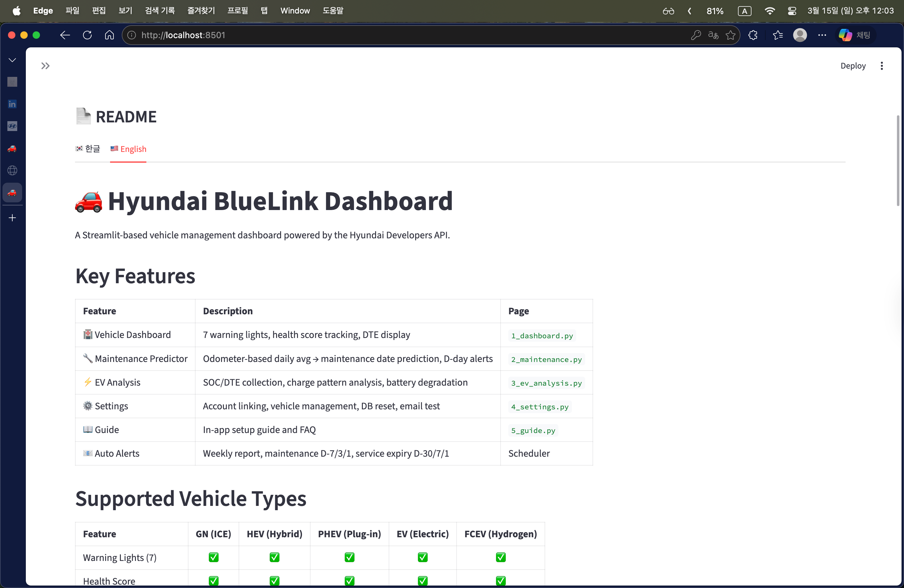The image size is (904, 588).
Task: Click the browser profile avatar icon
Action: tap(800, 35)
